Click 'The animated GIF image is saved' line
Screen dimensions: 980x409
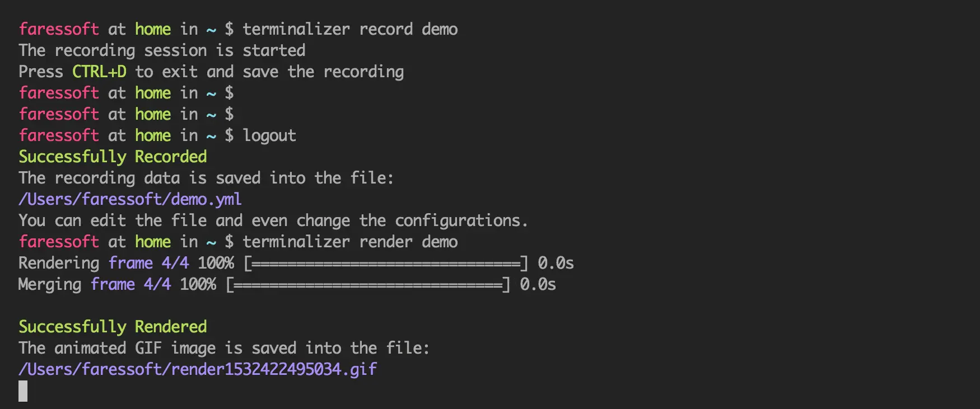(224, 348)
